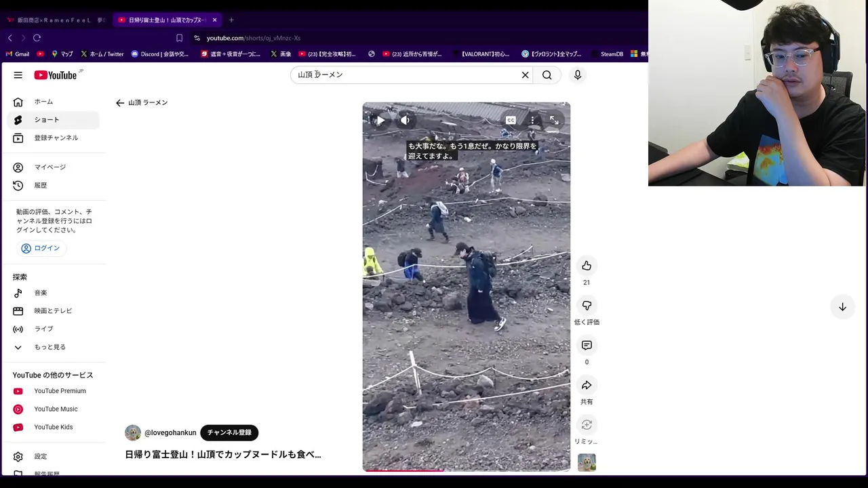The image size is (868, 488).
Task: Bookmark the page with bookmark icon
Action: pos(179,38)
